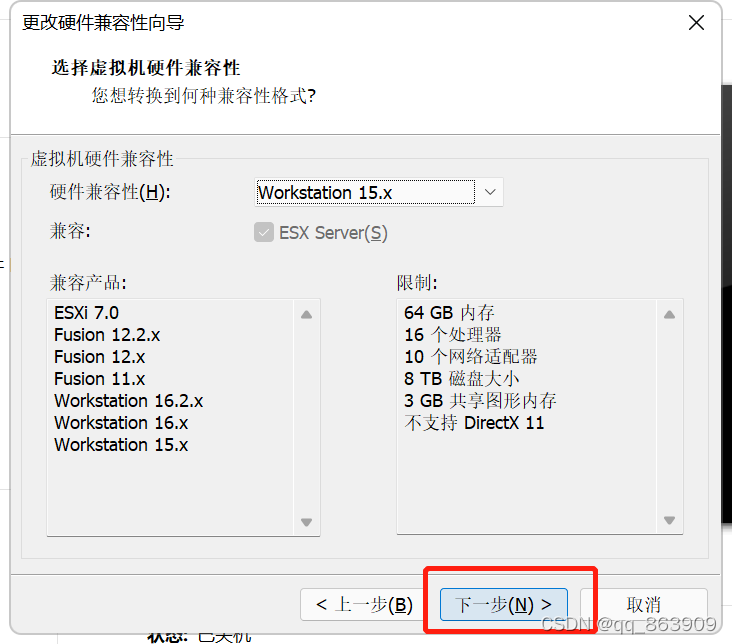Select Fusion 12.2.x in compatible products
The height and width of the screenshot is (644, 732).
click(x=107, y=334)
